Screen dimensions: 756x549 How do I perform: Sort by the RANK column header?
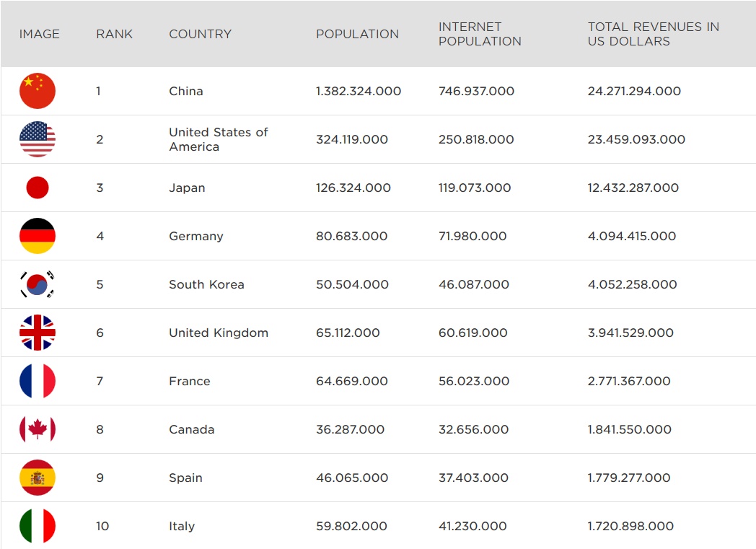tap(115, 34)
